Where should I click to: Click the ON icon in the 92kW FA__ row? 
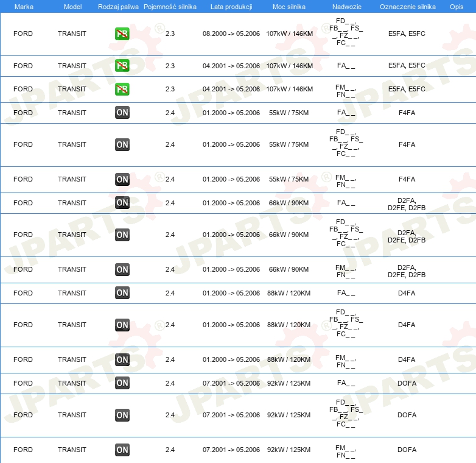(122, 383)
